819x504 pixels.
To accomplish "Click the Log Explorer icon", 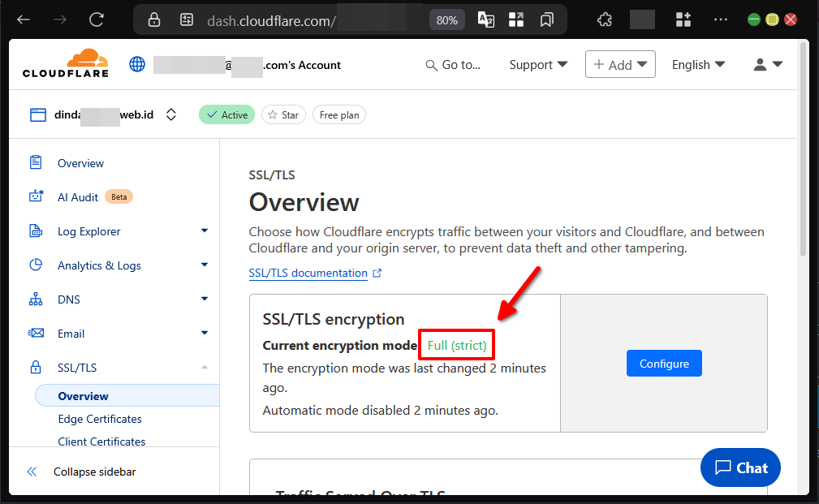I will coord(36,230).
